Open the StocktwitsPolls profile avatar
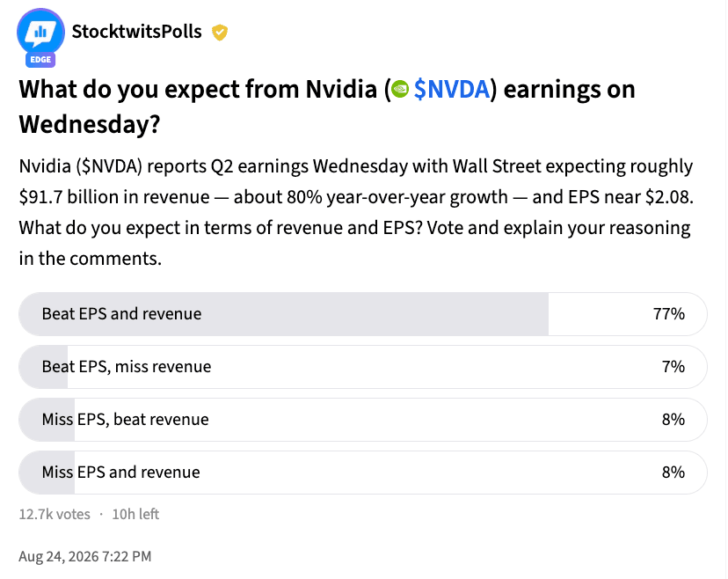This screenshot has width=728, height=579. coord(40,32)
